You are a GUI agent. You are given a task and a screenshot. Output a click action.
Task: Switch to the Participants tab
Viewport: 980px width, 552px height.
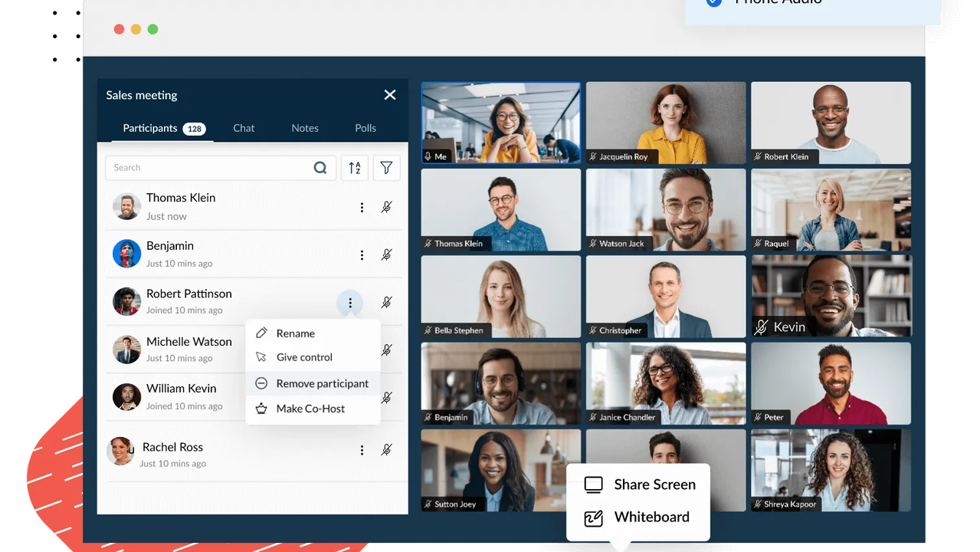(150, 128)
